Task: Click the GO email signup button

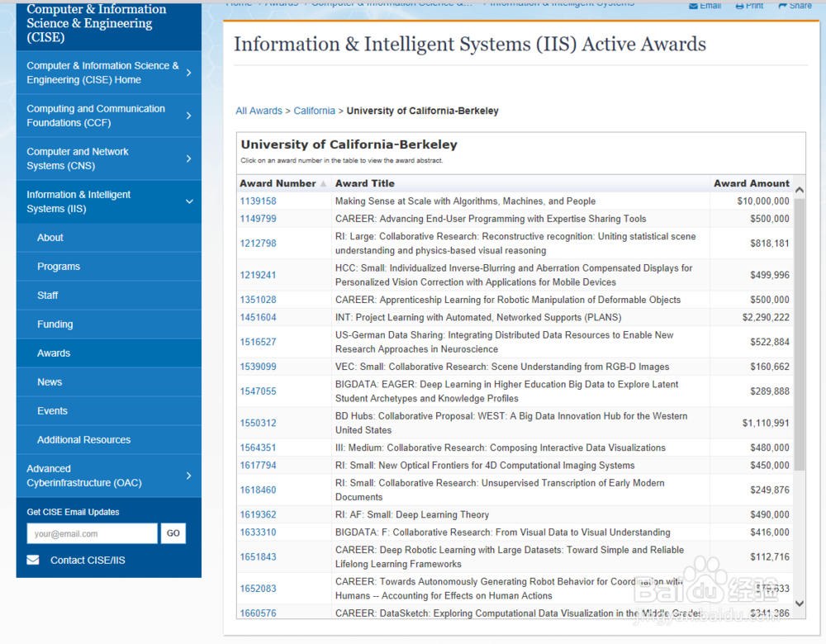Action: 173,533
